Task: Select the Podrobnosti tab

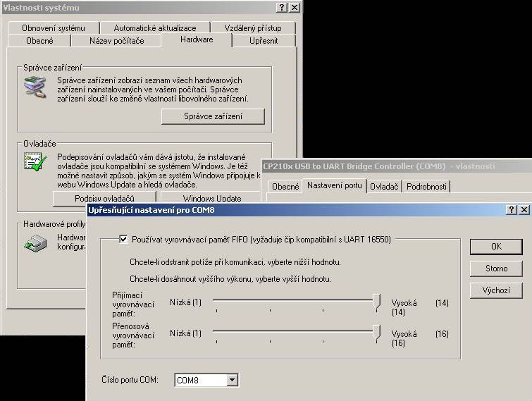Action: [x=426, y=186]
